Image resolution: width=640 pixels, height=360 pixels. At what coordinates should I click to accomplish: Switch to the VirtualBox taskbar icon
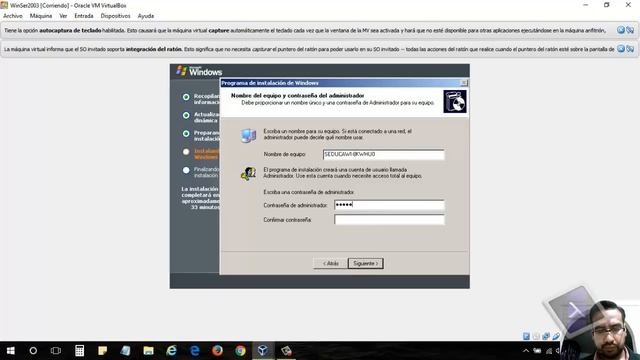click(x=263, y=351)
